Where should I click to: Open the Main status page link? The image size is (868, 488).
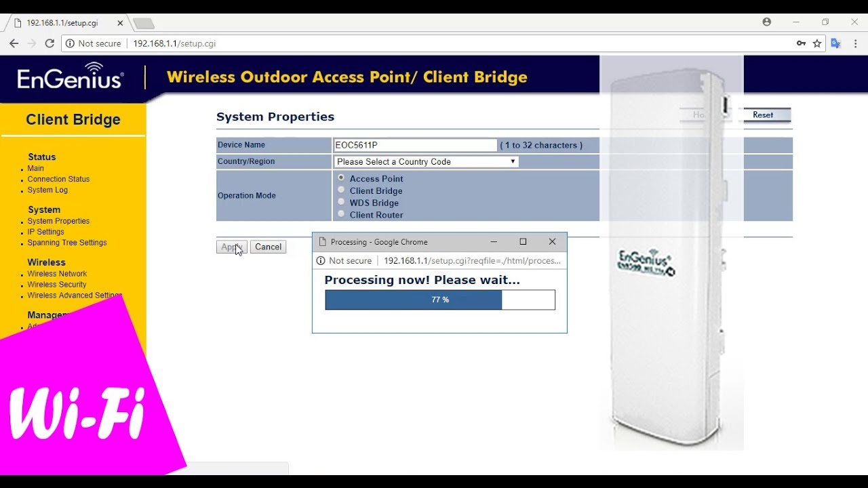pos(36,168)
